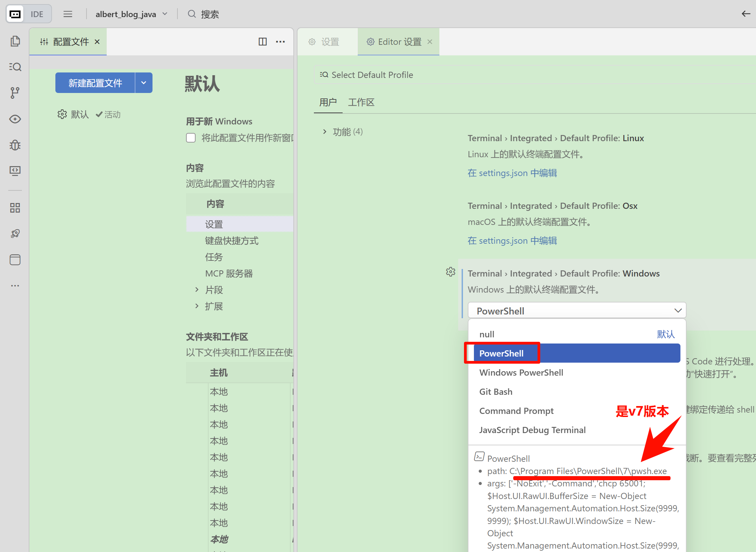
Task: Switch to the 工作区 settings tab
Action: (x=361, y=102)
